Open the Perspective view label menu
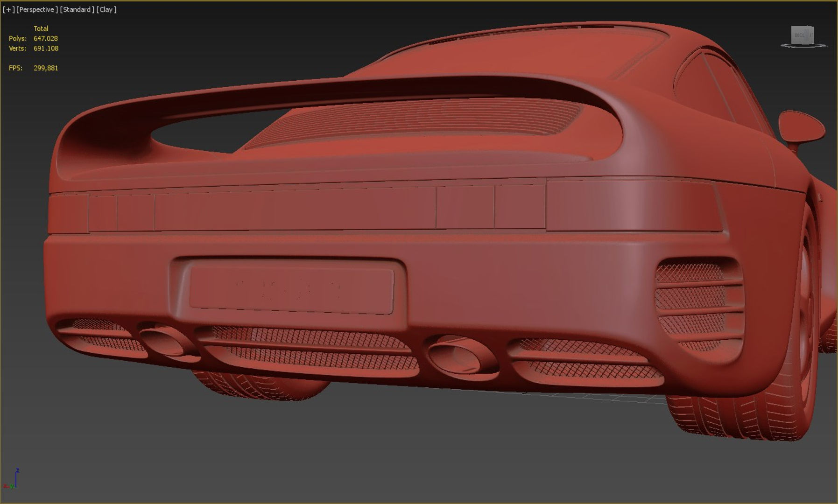Screen dimensions: 838x504 (37, 9)
